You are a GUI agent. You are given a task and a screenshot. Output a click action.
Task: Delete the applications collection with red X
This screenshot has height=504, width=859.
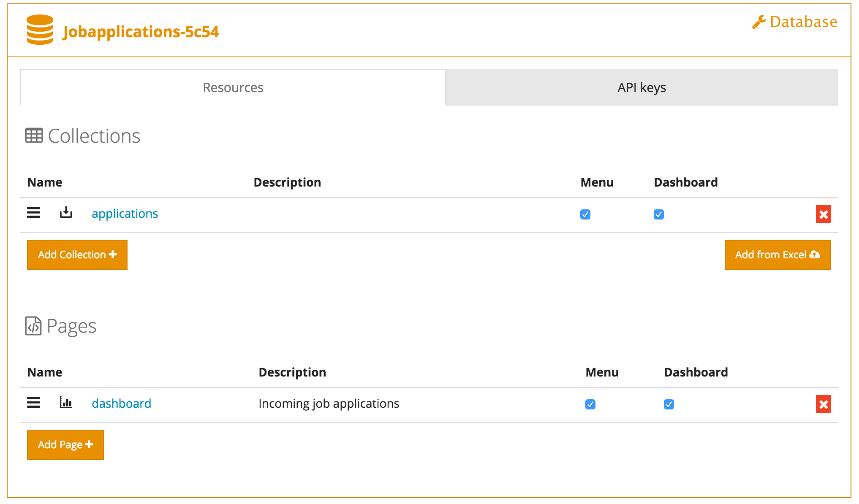823,214
